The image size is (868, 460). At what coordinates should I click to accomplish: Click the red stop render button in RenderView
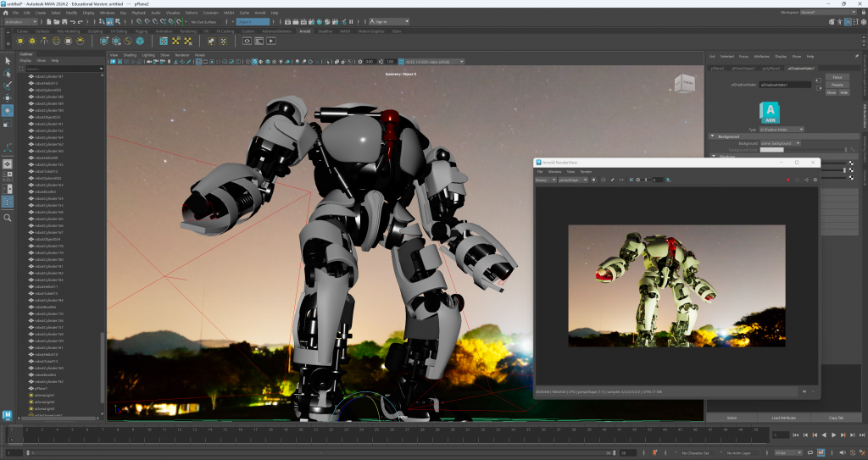pos(788,180)
